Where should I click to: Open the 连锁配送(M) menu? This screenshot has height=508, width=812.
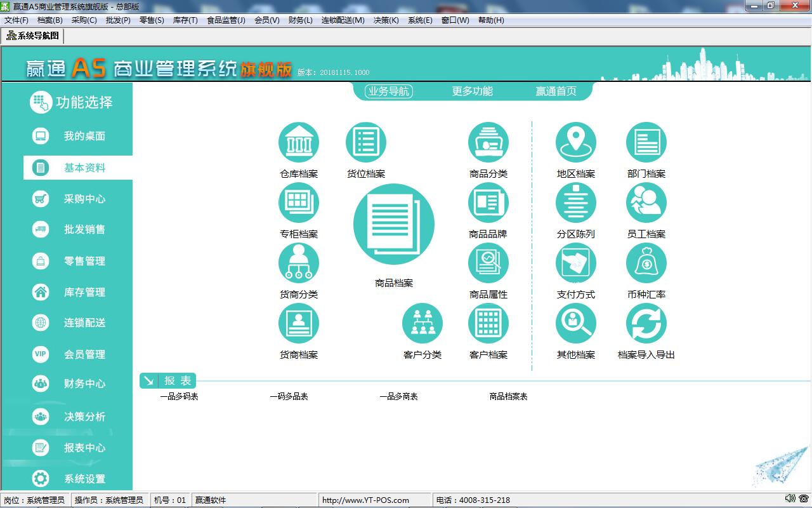[343, 20]
